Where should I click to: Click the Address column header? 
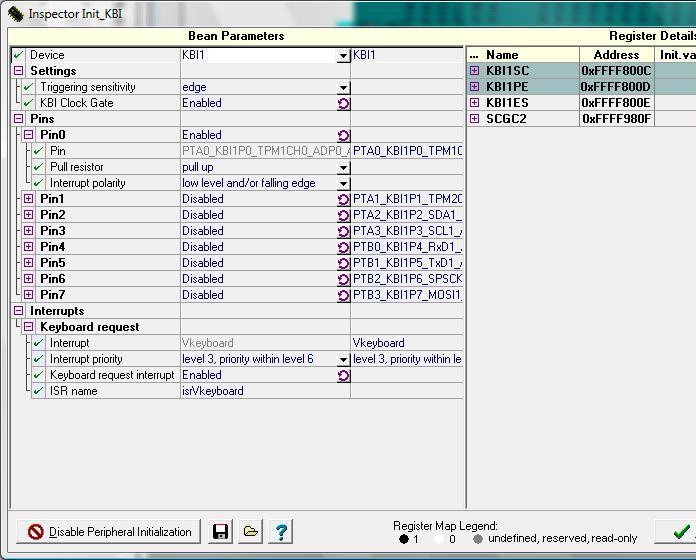tap(617, 55)
